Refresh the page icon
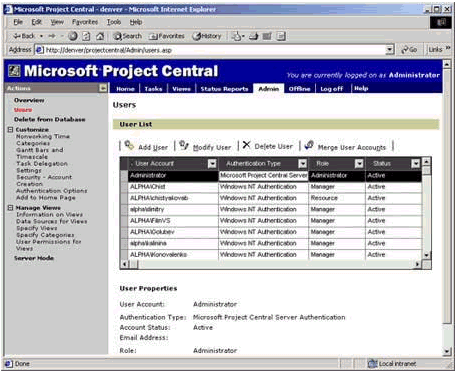Screen dimensions: 456x372 (86, 36)
